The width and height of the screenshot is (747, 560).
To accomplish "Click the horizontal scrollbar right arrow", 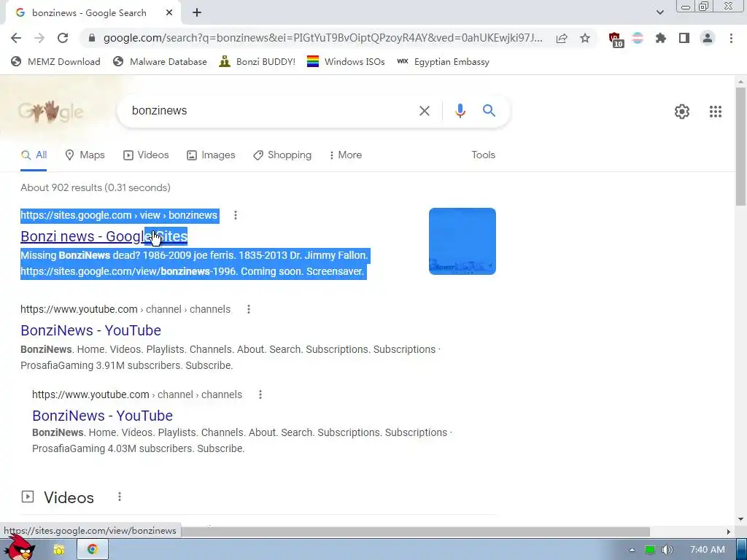I will 728,532.
